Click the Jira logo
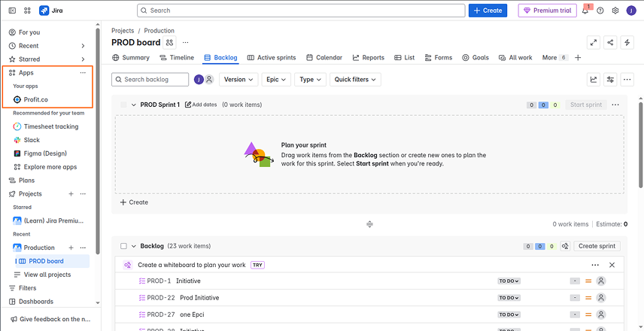 point(51,11)
